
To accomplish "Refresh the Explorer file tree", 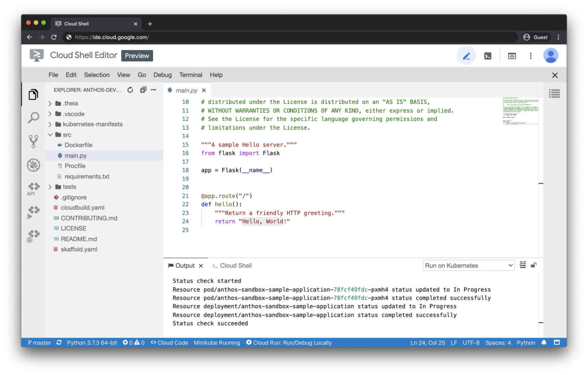I will (x=130, y=90).
